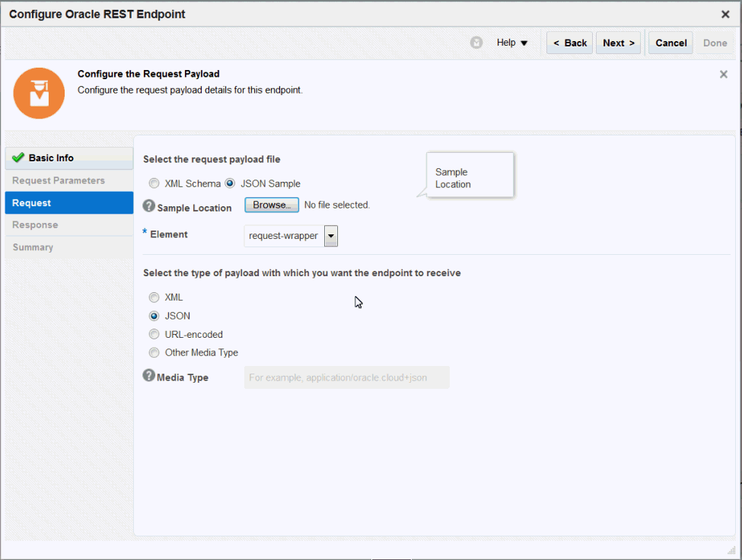Click the Sample Location help question icon
This screenshot has height=560, width=742.
148,205
